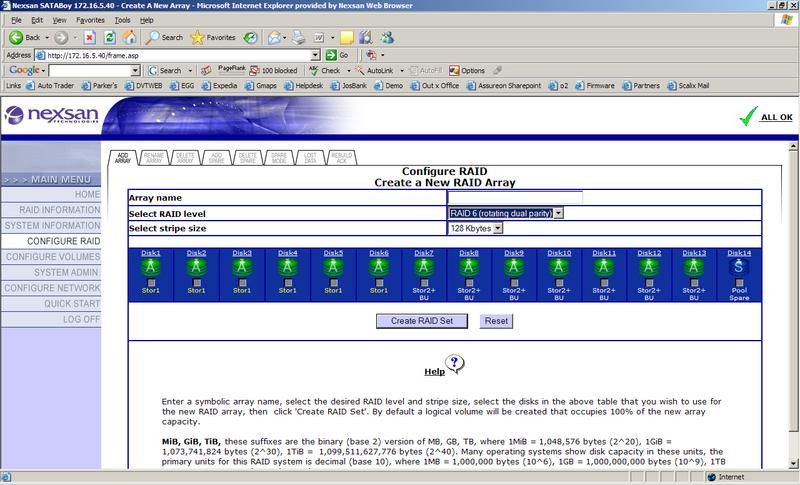Click the 100 blocked popup blocker icon

[254, 70]
